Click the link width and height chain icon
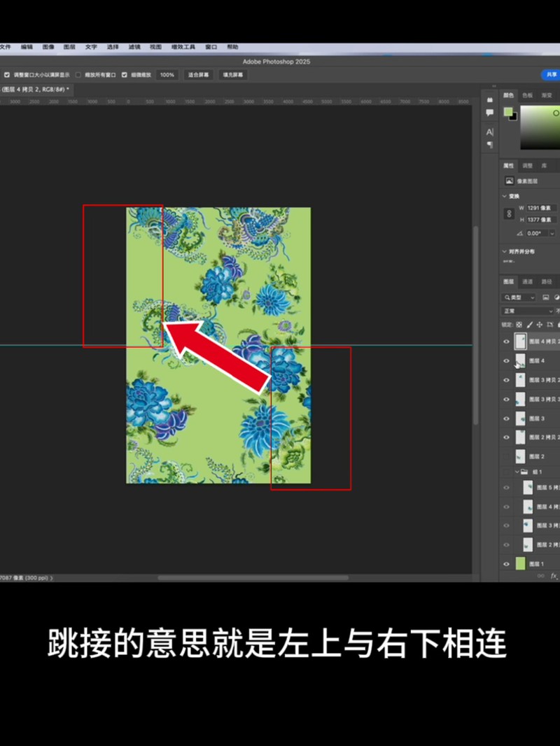560x746 pixels. (x=510, y=214)
